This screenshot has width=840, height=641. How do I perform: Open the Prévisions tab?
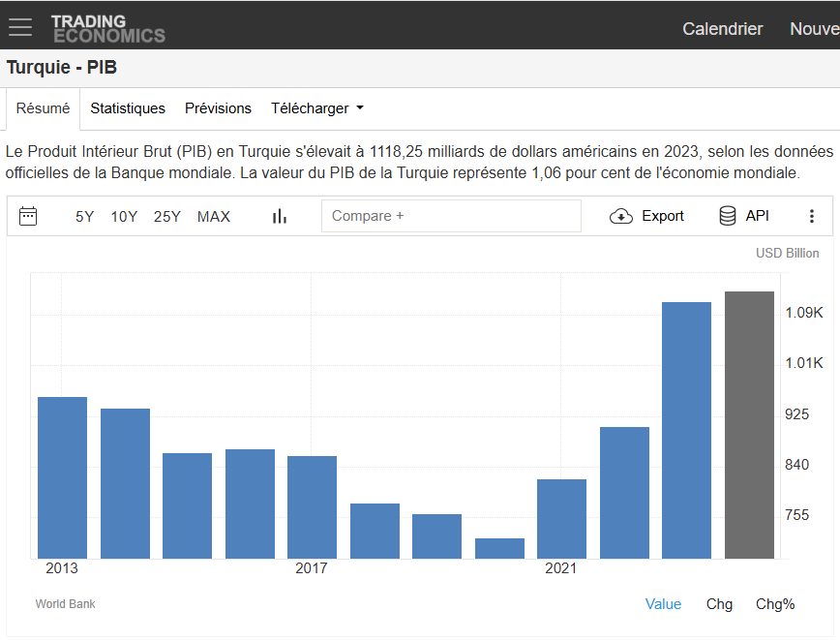point(218,108)
